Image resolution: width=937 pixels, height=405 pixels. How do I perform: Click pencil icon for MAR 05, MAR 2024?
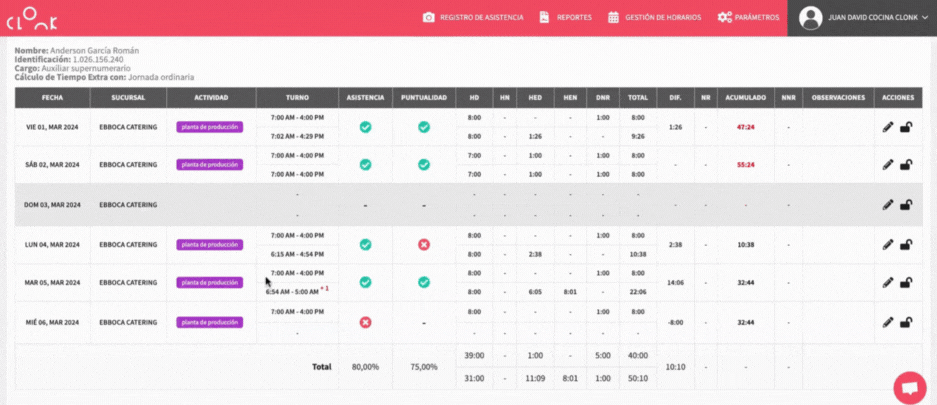[x=888, y=282]
